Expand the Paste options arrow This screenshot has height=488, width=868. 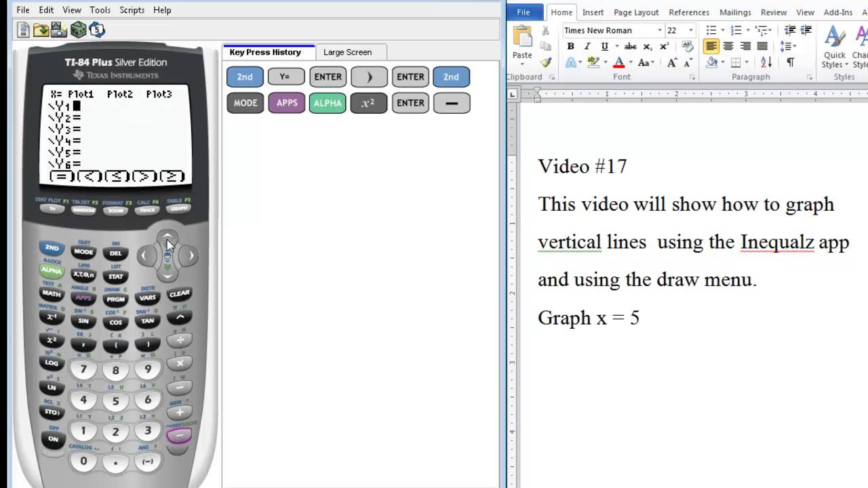[522, 66]
